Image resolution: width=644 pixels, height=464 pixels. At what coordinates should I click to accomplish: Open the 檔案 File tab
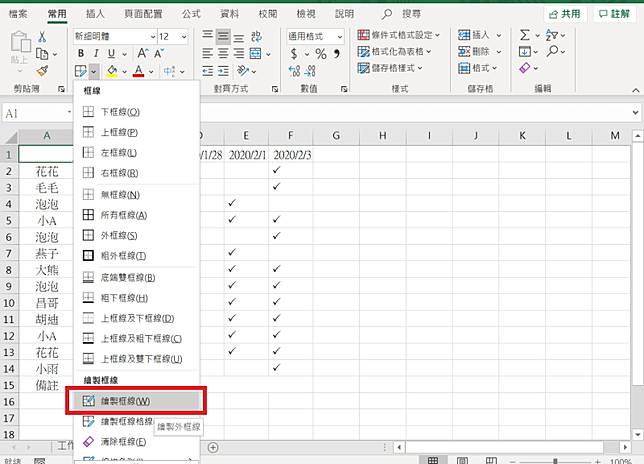coord(18,14)
